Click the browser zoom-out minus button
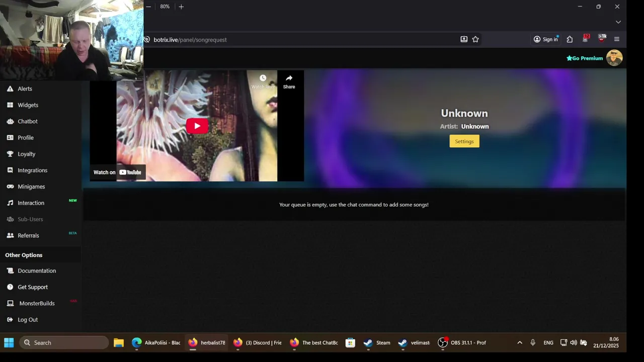Screen dimensions: 644x362 tap(148, 7)
